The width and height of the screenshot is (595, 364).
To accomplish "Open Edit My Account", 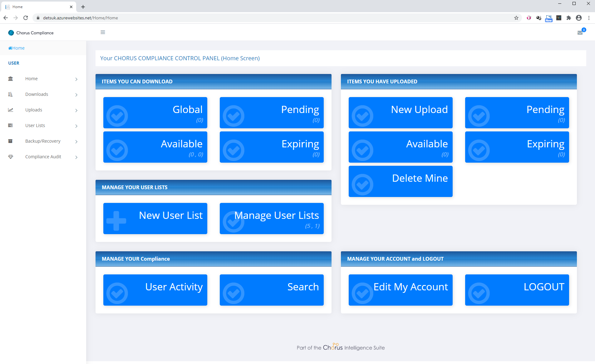I will click(401, 290).
